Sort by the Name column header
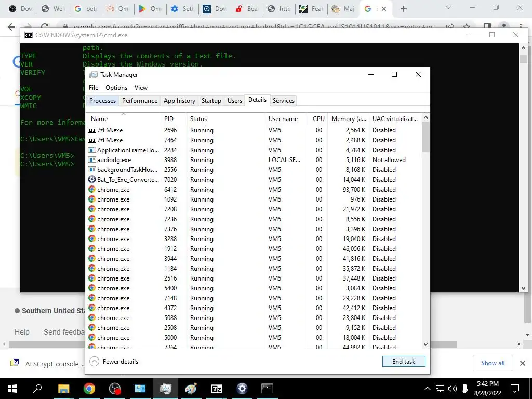This screenshot has width=532, height=399. click(123, 119)
